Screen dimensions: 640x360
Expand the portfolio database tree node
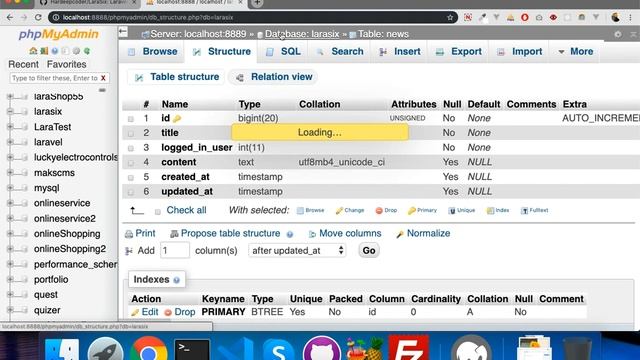(x=10, y=280)
